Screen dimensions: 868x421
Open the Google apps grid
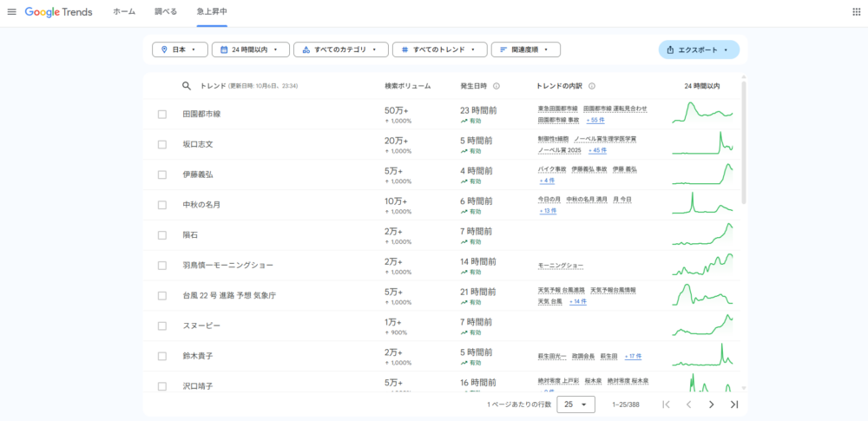point(856,12)
